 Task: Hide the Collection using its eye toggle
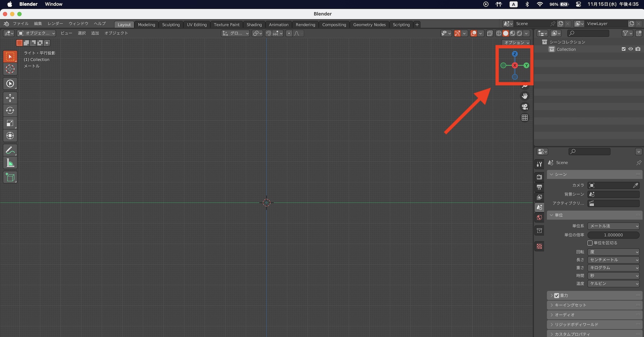coord(631,49)
